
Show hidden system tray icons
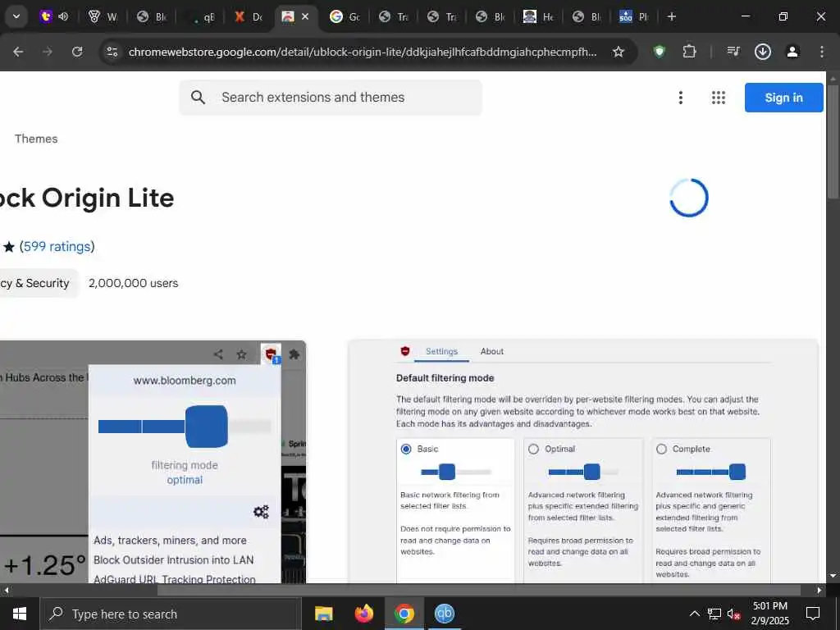pyautogui.click(x=694, y=614)
